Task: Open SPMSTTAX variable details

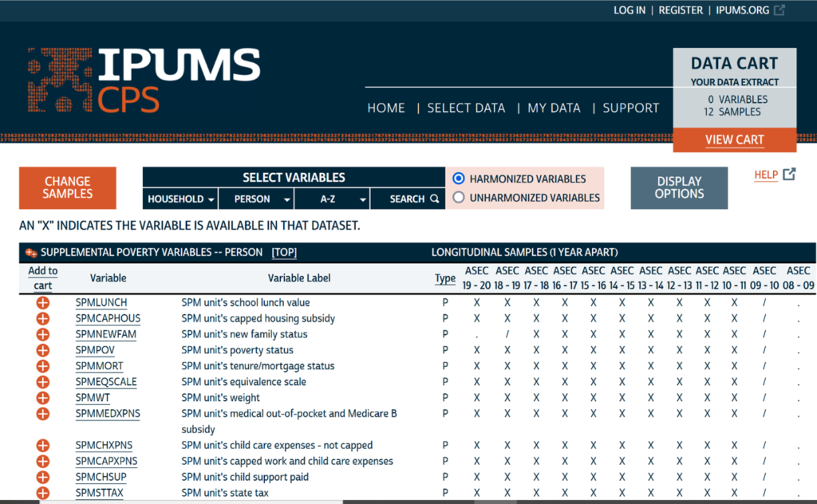Action: [x=99, y=493]
